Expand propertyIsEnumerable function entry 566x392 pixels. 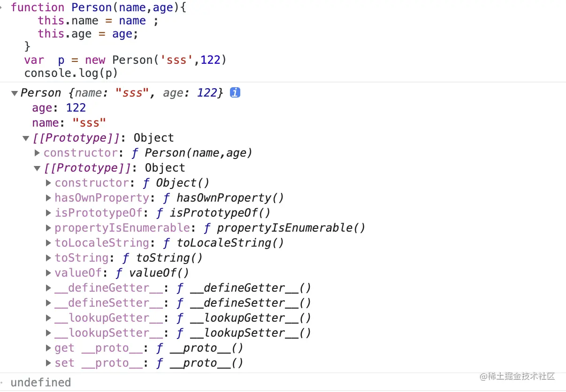click(x=49, y=228)
